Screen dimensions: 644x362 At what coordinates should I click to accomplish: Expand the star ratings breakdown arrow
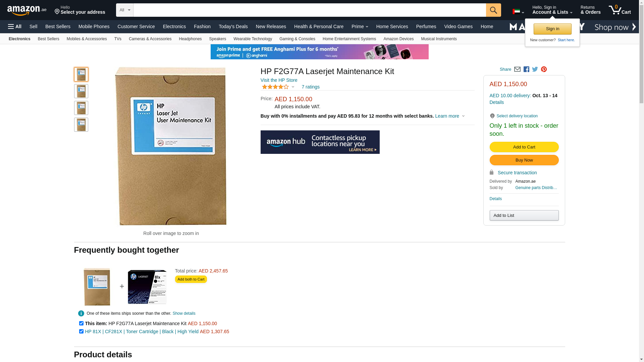[x=293, y=87]
